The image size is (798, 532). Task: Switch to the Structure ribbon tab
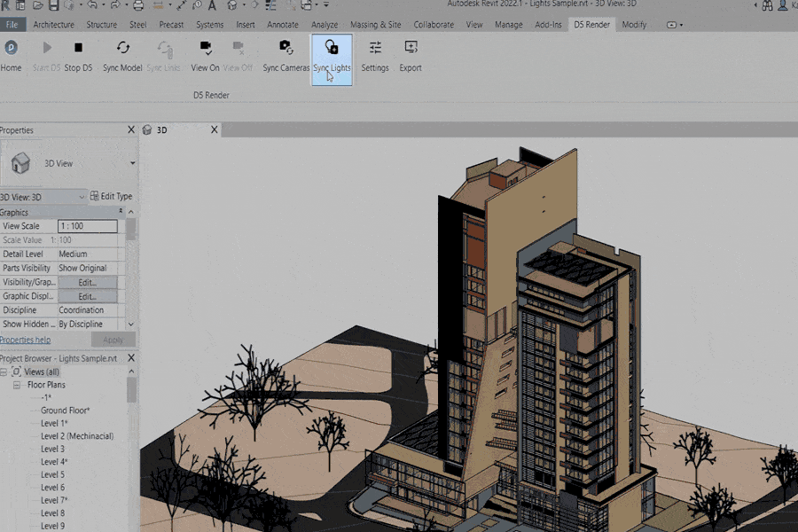[101, 25]
